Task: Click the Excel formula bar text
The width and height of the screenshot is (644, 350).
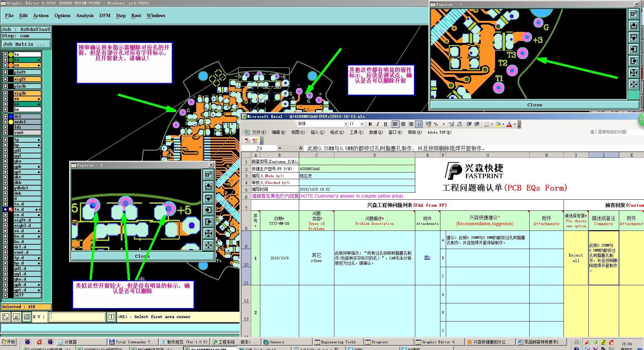Action: [x=396, y=148]
